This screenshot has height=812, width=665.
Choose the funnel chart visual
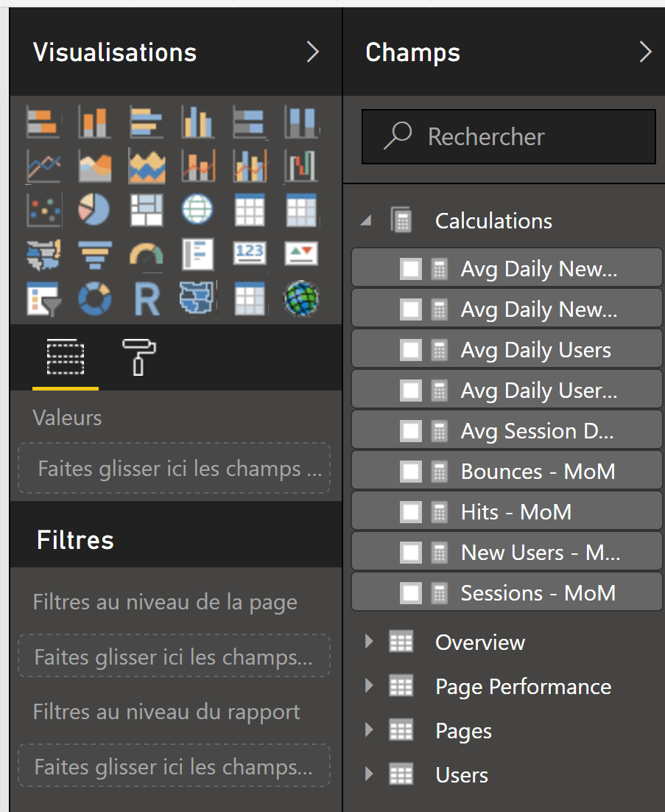click(94, 255)
